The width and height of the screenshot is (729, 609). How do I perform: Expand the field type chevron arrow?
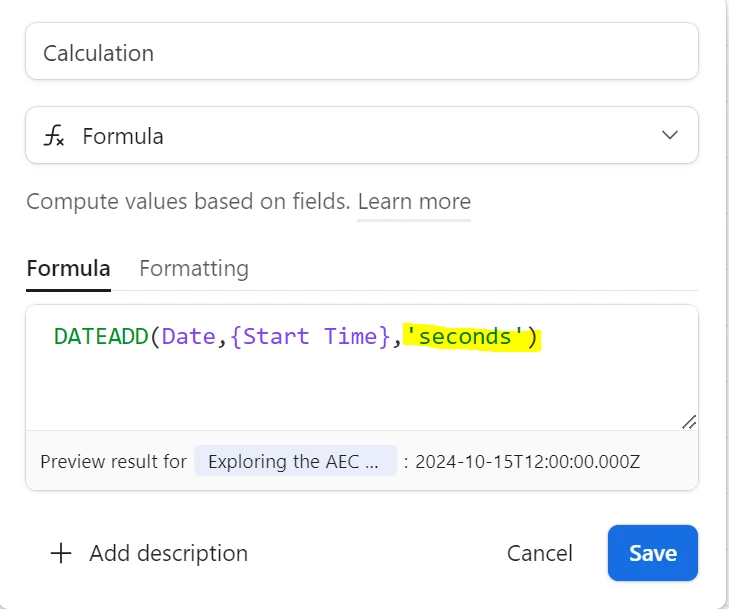[670, 135]
